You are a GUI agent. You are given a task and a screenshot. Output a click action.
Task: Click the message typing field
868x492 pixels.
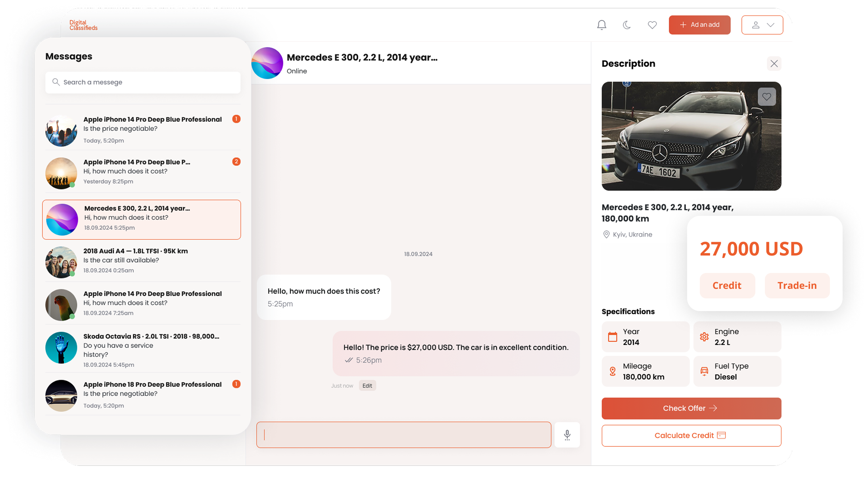[403, 435]
